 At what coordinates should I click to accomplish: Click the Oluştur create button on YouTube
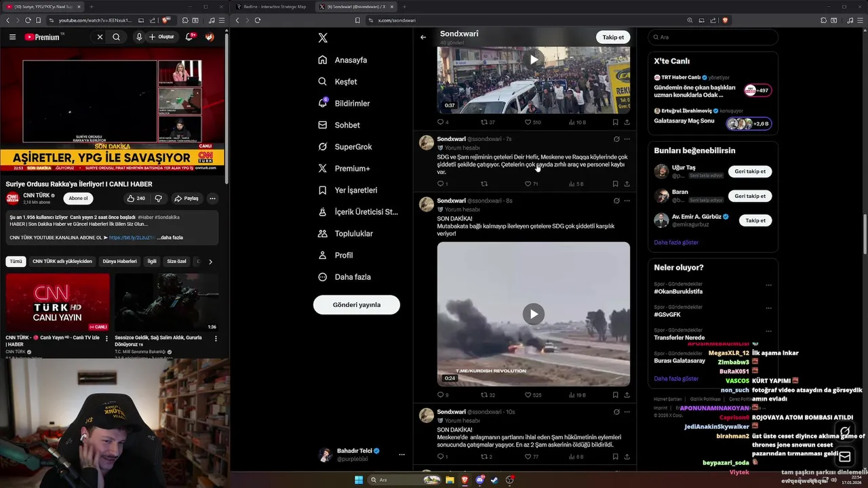tap(162, 37)
